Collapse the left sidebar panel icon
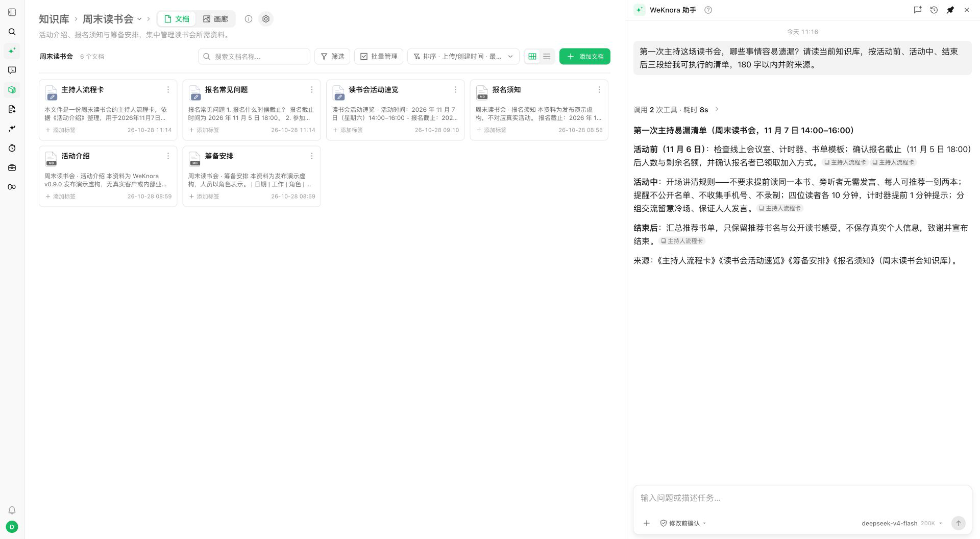This screenshot has width=980, height=539. click(12, 12)
